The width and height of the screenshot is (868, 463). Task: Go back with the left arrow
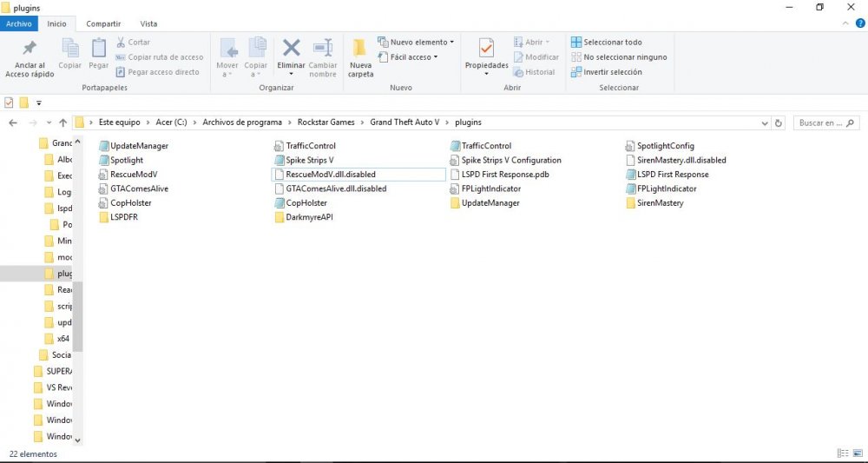pos(13,123)
